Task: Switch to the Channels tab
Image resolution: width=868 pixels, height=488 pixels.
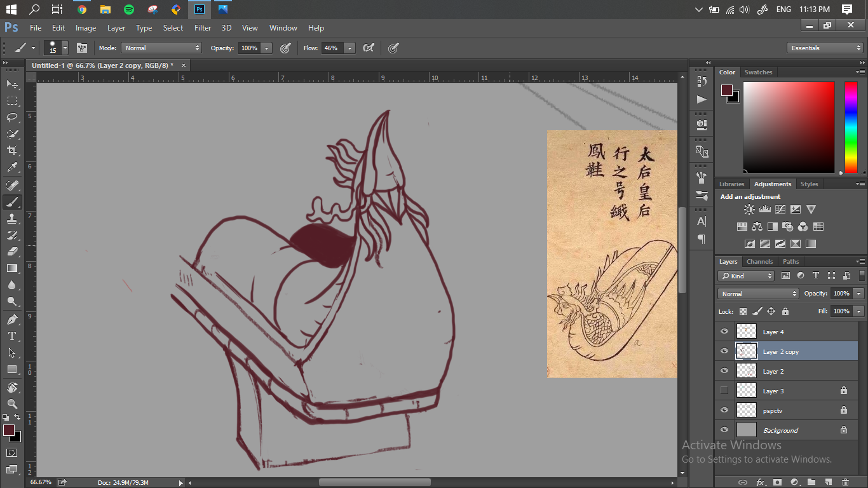Action: click(x=759, y=262)
